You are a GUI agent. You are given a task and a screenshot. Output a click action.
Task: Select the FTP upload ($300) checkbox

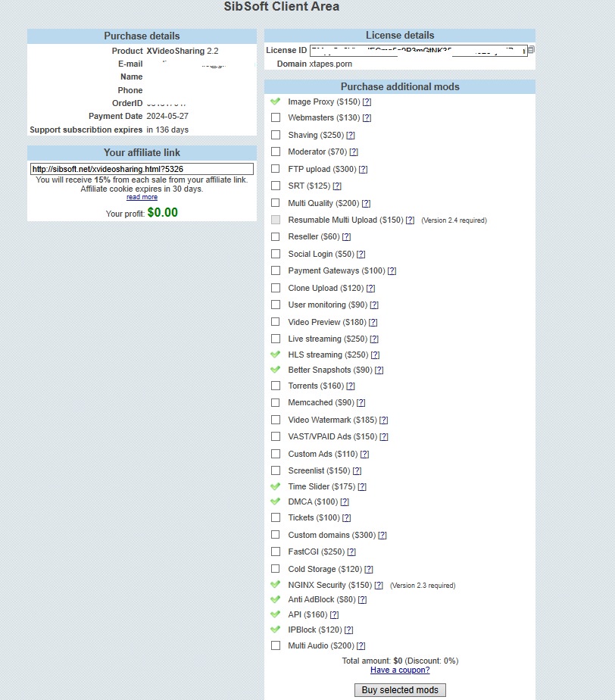click(276, 169)
